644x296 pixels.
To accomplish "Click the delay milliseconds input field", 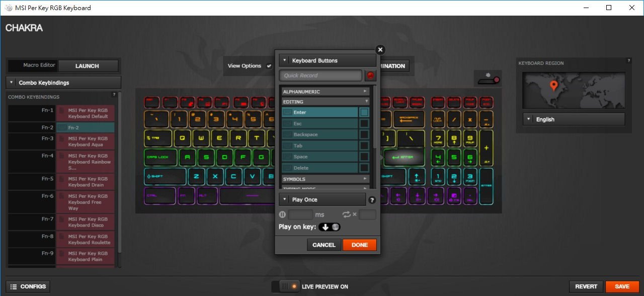I will (300, 215).
